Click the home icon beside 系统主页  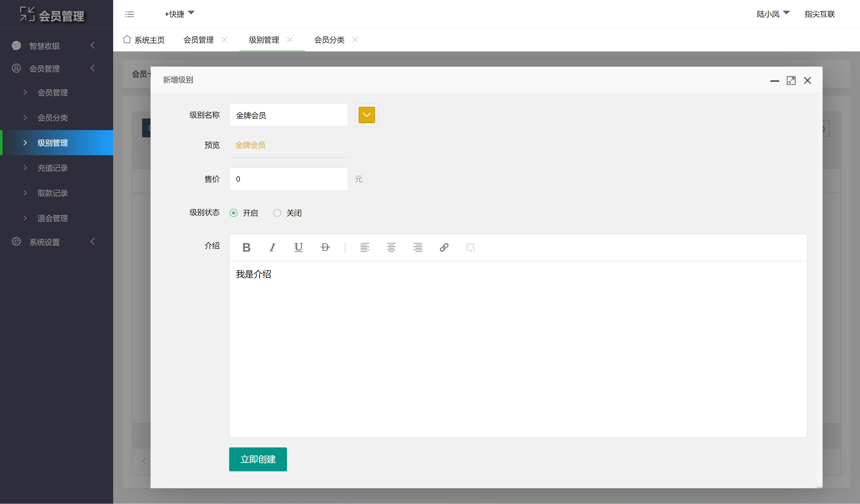tap(127, 40)
